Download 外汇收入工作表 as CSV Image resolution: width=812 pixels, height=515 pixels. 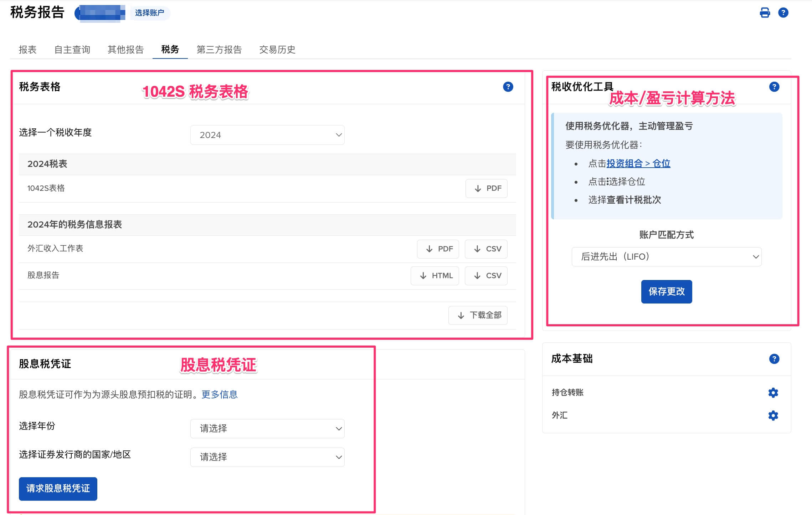tap(486, 249)
